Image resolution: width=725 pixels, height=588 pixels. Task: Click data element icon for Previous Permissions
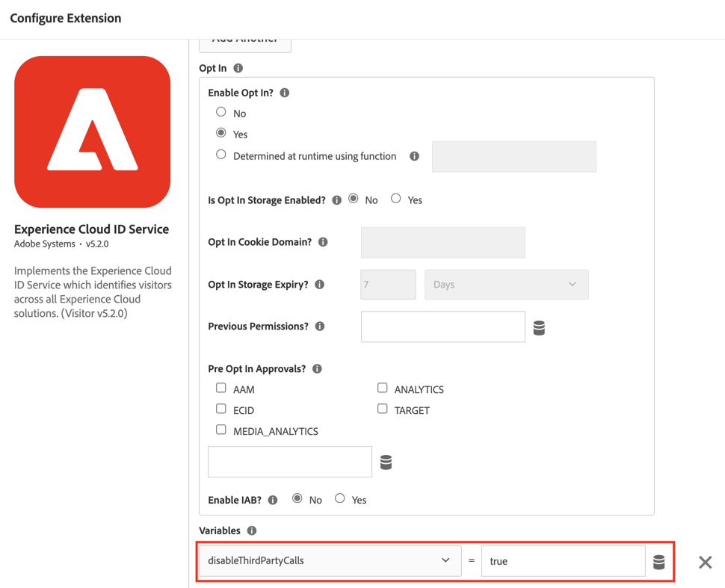(x=539, y=328)
